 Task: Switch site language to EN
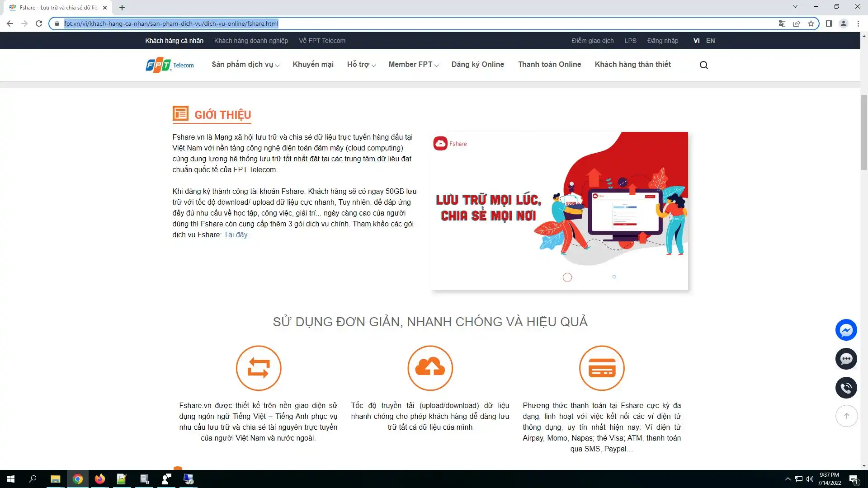point(710,41)
